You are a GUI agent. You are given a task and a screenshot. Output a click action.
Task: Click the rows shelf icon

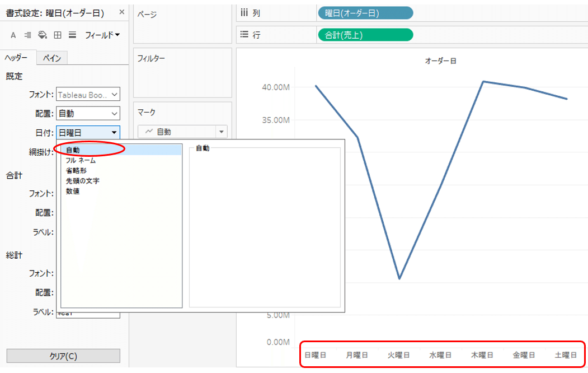[x=244, y=35]
